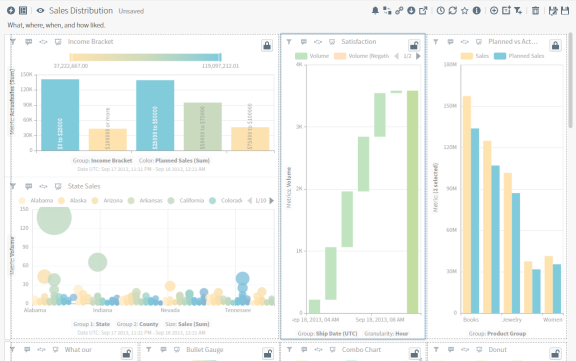Screen dimensions: 576x361
Task: Click the download export icon
Action: [411, 11]
